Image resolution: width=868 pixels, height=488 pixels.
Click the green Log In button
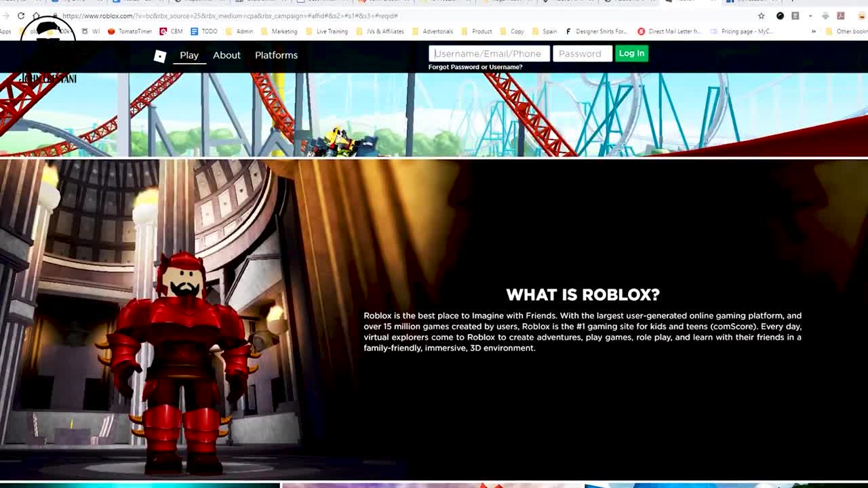(x=631, y=54)
